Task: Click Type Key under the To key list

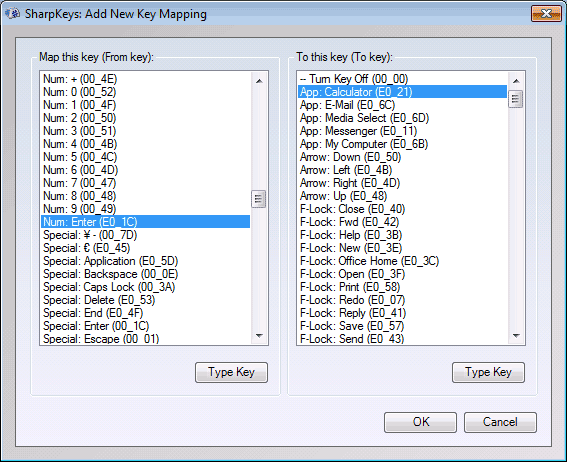Action: pyautogui.click(x=488, y=372)
